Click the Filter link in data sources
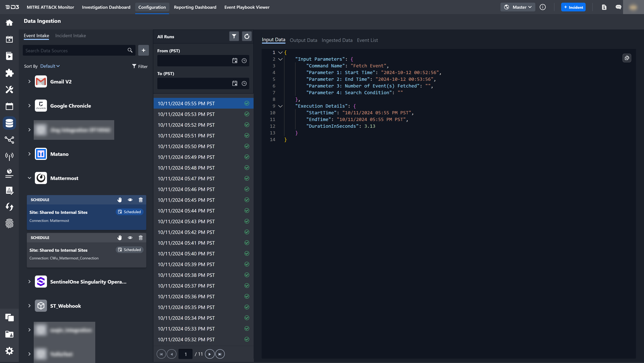 coord(140,66)
